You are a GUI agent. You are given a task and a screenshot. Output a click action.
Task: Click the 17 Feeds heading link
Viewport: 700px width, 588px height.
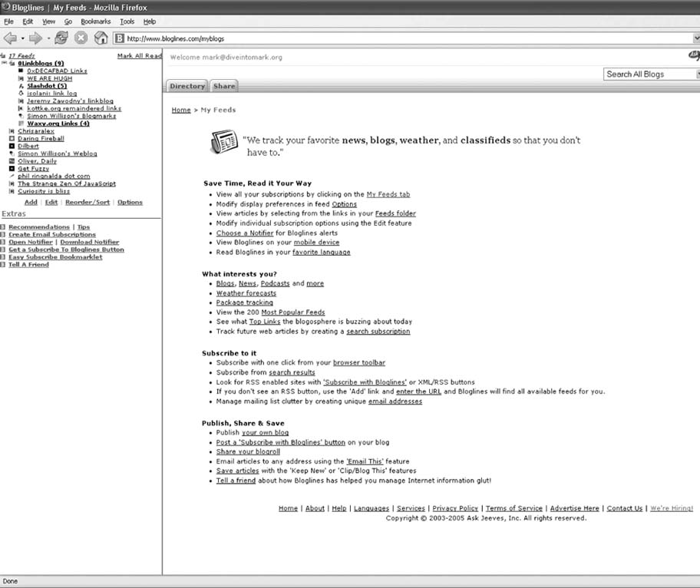tap(21, 56)
